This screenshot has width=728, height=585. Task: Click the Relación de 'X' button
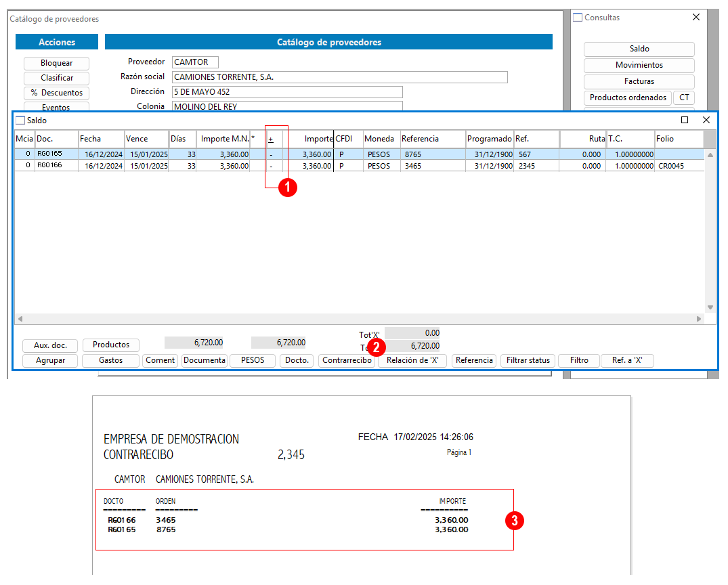(412, 361)
